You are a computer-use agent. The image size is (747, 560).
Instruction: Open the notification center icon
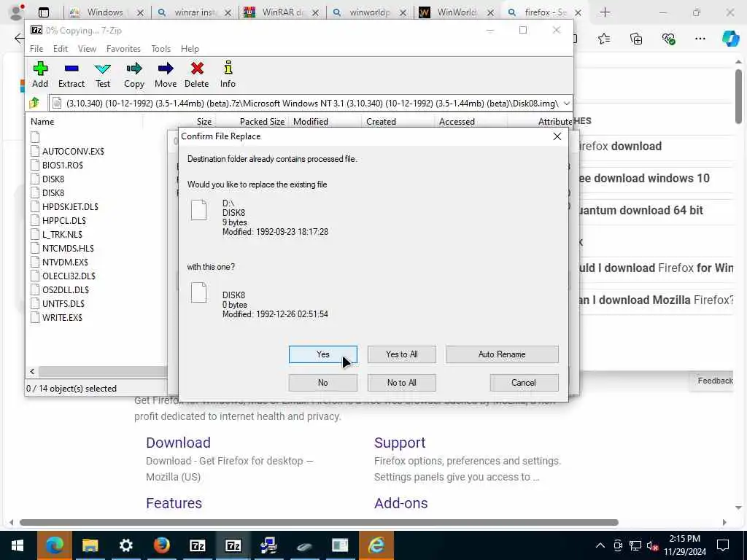[723, 545]
